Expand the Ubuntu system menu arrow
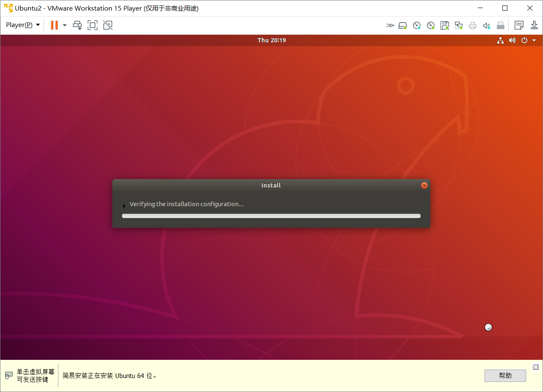543x392 pixels. [534, 41]
